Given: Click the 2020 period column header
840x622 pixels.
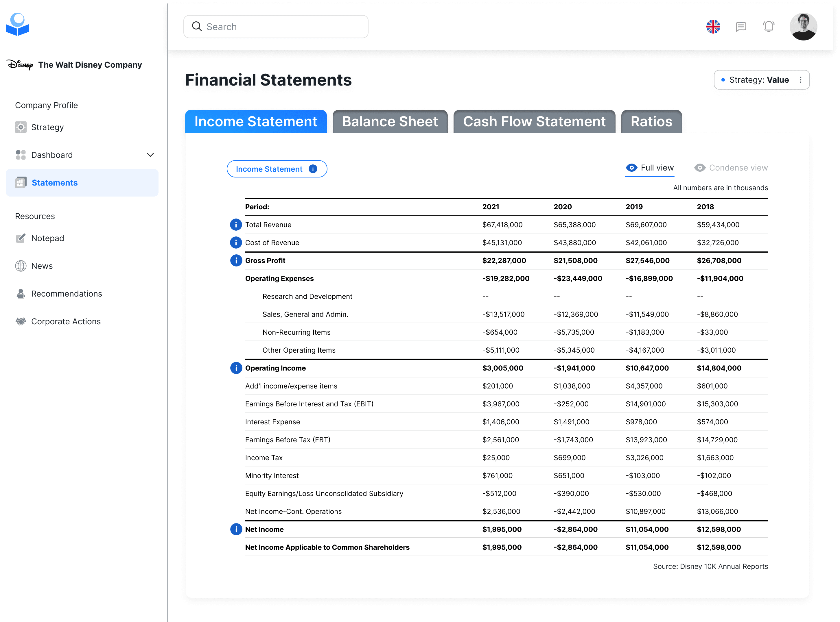Looking at the screenshot, I should click(x=563, y=207).
